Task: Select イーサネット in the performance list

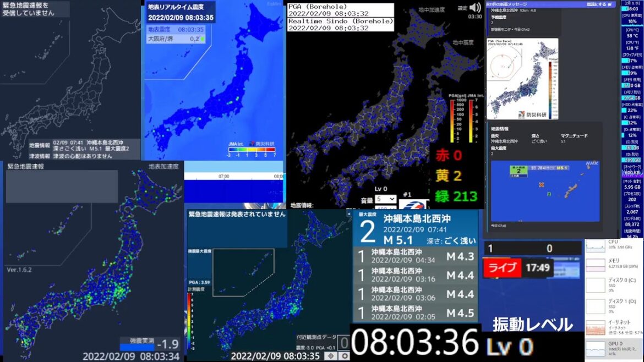Action: pos(613,327)
